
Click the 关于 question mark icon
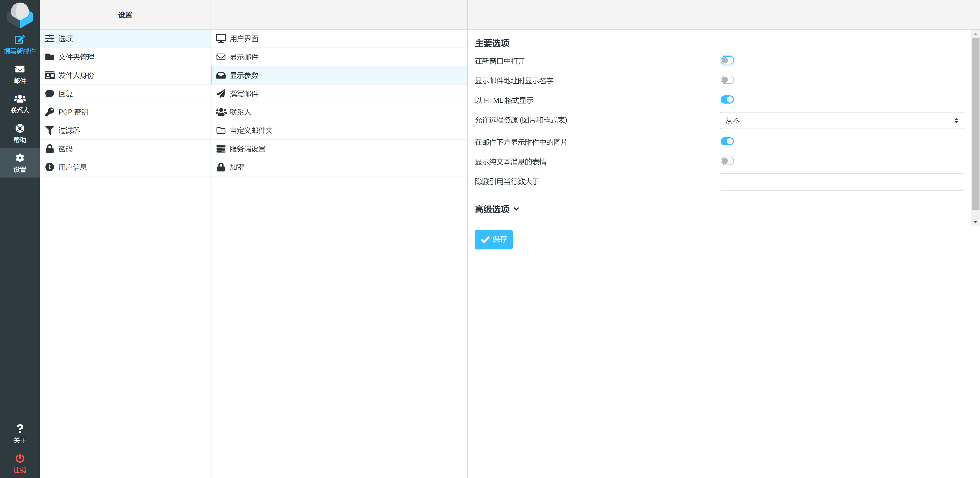point(20,429)
